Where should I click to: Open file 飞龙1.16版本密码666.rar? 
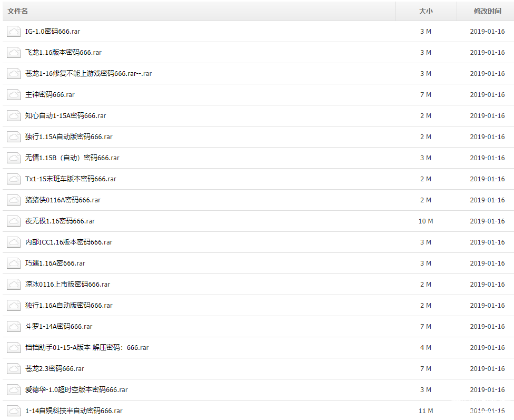coord(63,53)
